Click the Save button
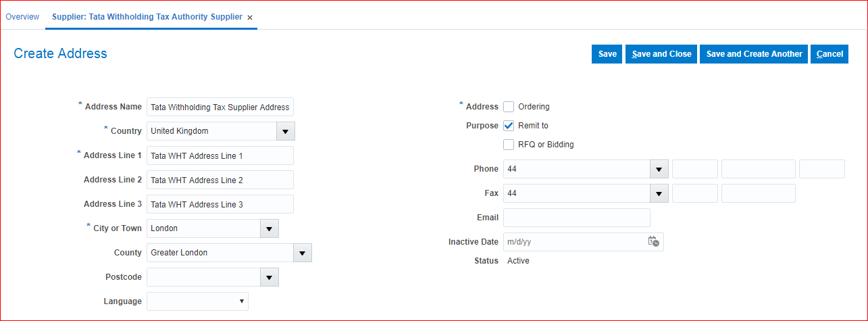Screen dimensions: 868x321 (x=607, y=54)
